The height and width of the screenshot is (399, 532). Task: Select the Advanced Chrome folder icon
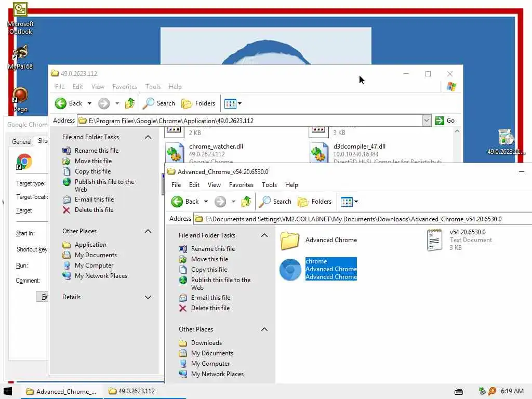point(290,240)
